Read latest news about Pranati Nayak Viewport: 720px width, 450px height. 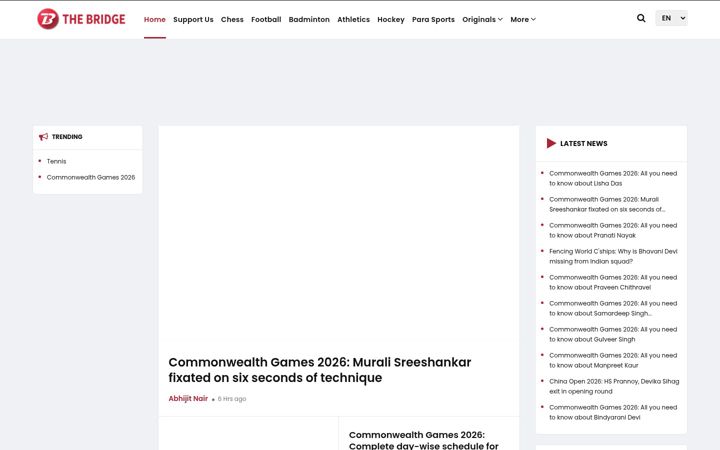(613, 230)
